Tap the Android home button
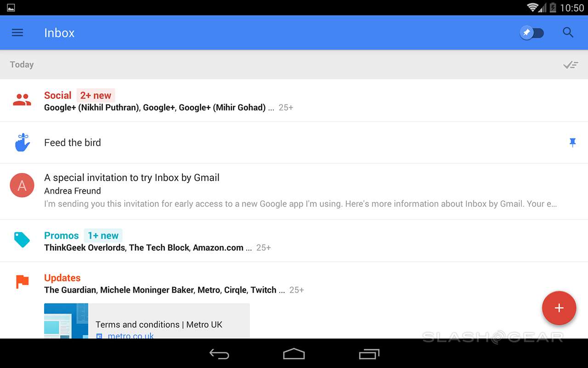This screenshot has width=588, height=368. pos(294,353)
